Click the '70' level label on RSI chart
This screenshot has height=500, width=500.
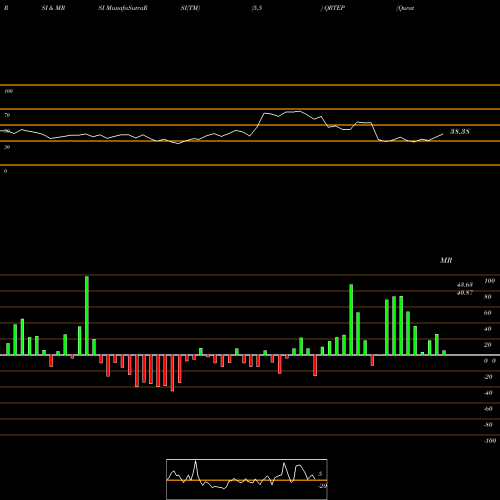(7, 115)
